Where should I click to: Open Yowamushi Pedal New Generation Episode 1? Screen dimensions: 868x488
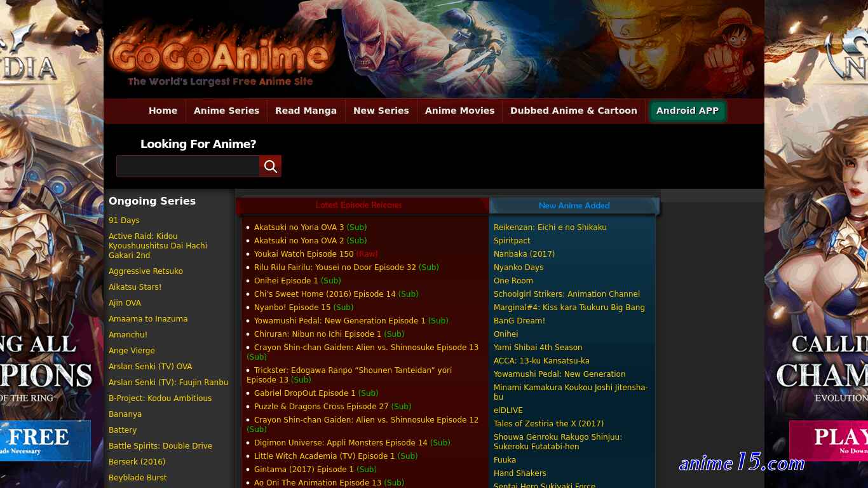click(340, 320)
